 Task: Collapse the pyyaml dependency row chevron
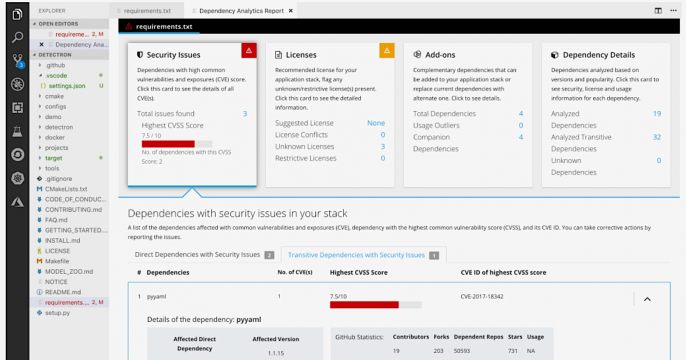pos(648,299)
